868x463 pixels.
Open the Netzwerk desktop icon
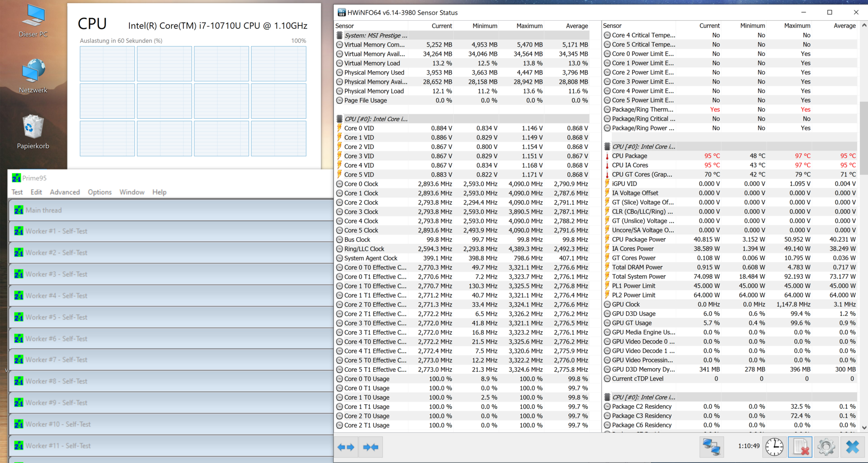33,76
